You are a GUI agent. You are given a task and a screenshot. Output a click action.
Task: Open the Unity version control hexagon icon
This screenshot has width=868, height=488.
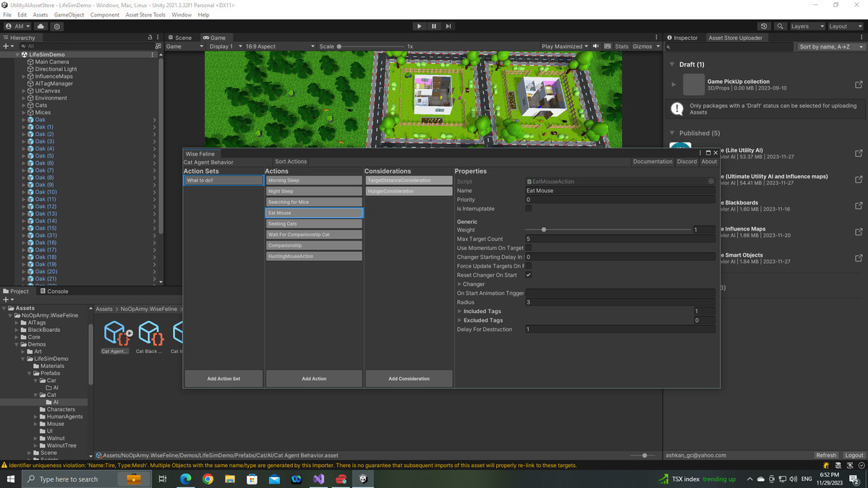[57, 26]
